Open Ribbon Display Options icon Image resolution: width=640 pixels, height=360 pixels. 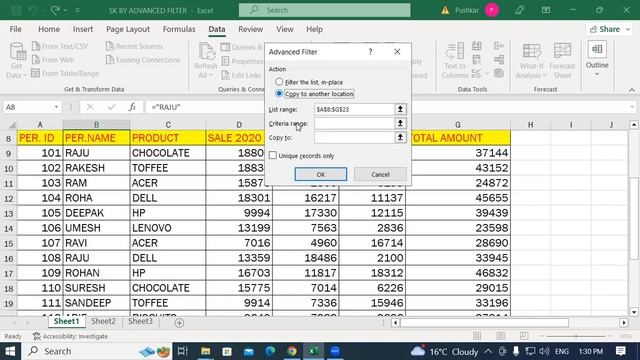tap(546, 10)
